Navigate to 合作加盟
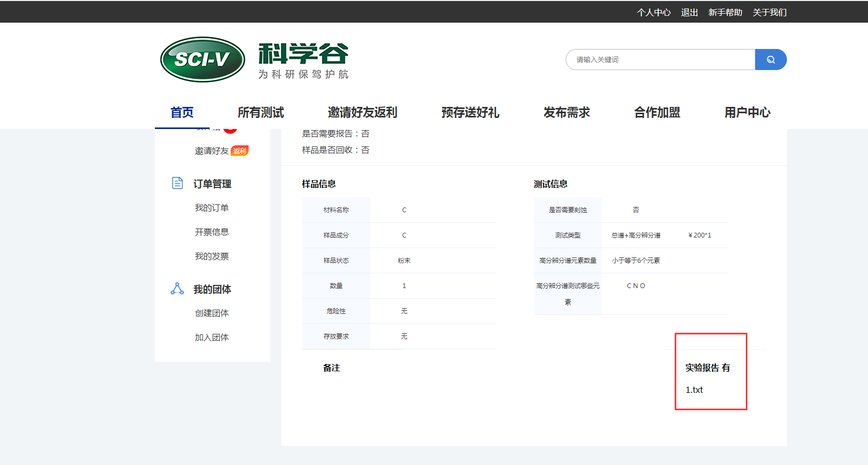Viewport: 868px width, 465px height. tap(657, 112)
